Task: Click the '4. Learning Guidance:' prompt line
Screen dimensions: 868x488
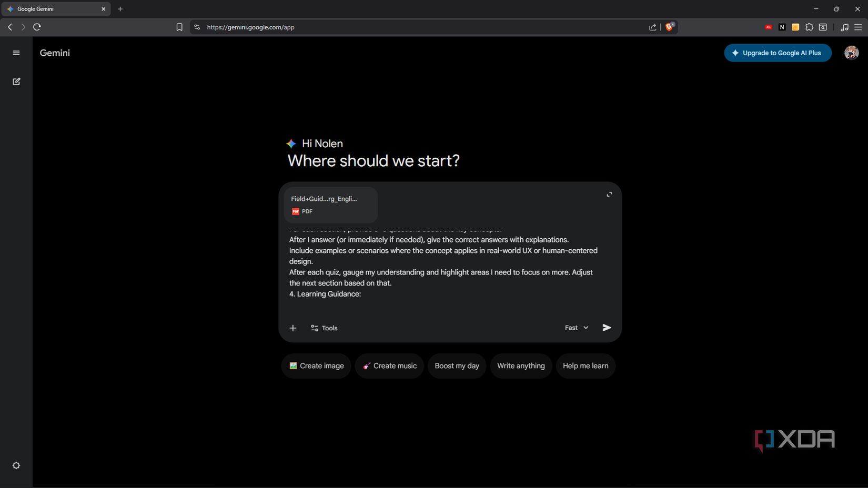Action: pos(325,294)
